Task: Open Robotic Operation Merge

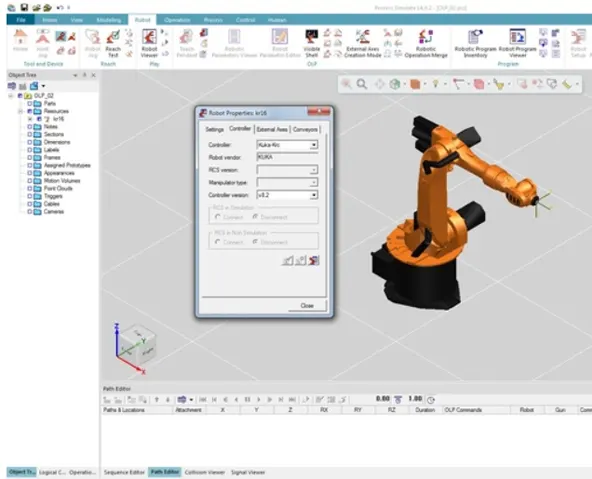Action: pos(426,43)
